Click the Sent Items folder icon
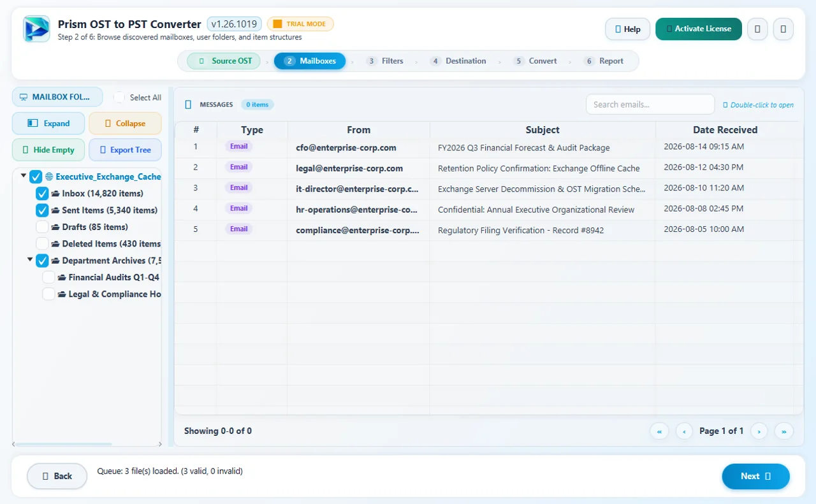 pos(55,210)
